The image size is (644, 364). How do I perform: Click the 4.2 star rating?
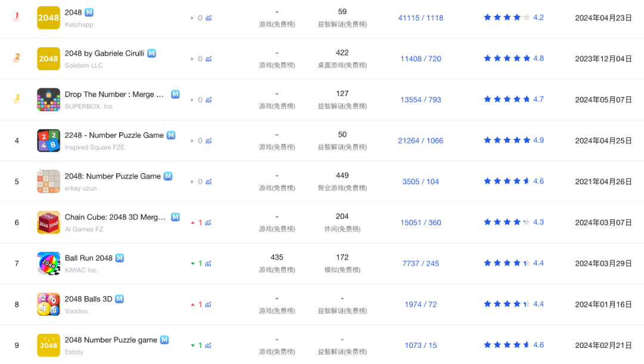pos(513,17)
